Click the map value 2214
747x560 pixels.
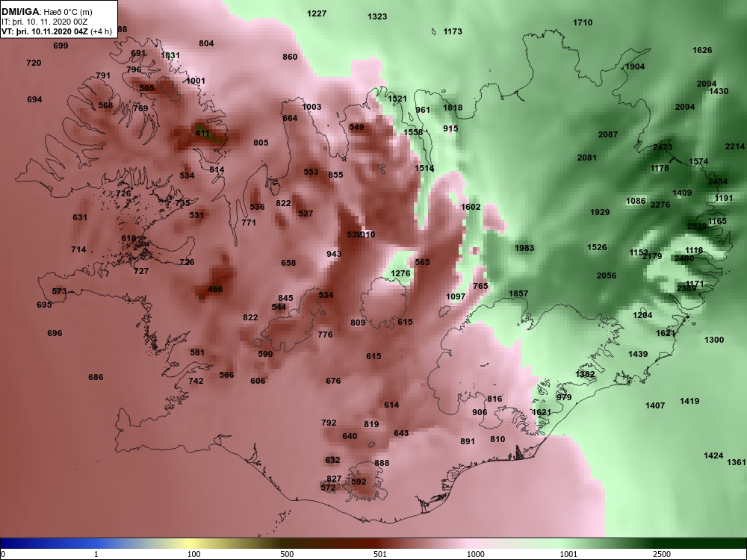pyautogui.click(x=735, y=146)
